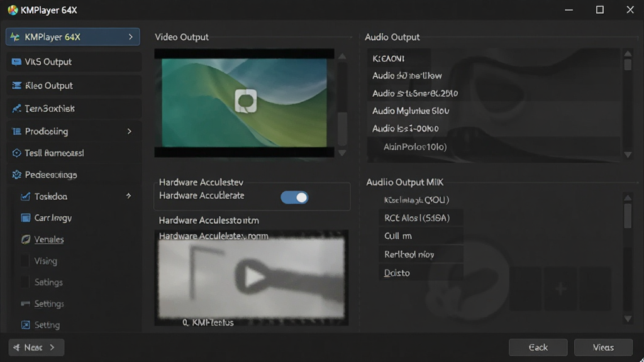Click the plus icon in audio mix panel
The width and height of the screenshot is (644, 362).
pos(560,289)
